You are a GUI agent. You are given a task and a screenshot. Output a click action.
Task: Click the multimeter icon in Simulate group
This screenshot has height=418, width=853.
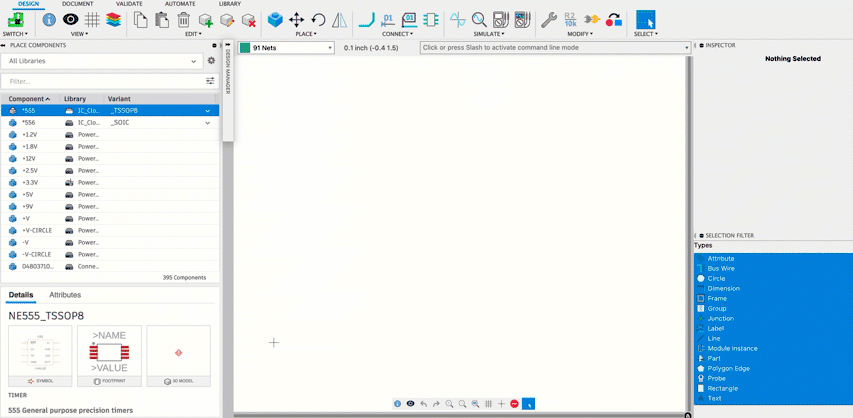click(500, 20)
